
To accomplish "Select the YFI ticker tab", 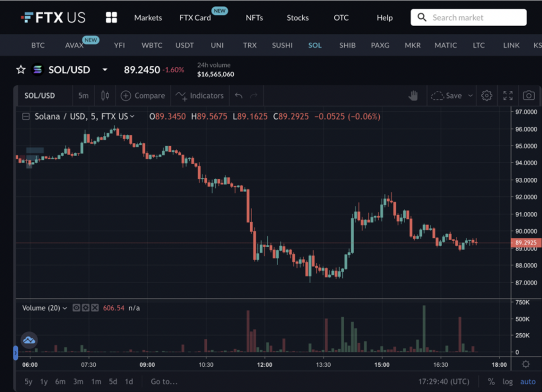I will (120, 46).
